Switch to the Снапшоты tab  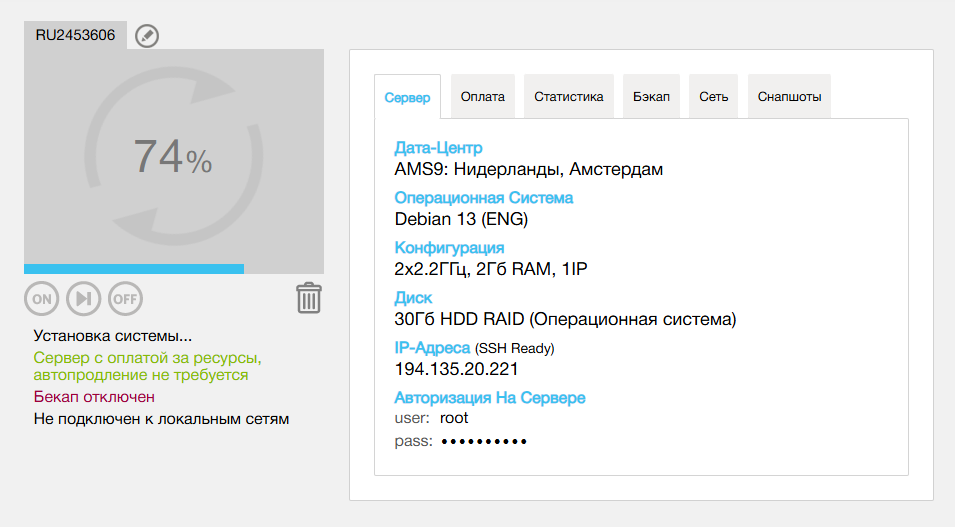(x=789, y=96)
